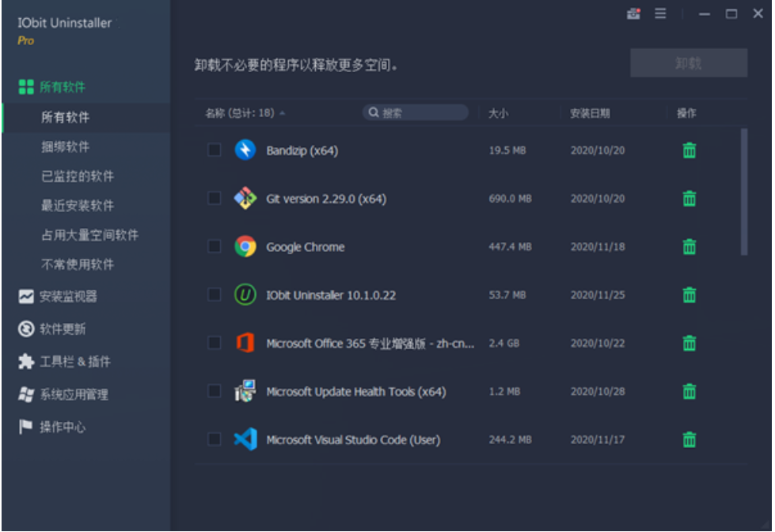Toggle the name column sort arrow
Screen dimensions: 775x532
tap(283, 113)
